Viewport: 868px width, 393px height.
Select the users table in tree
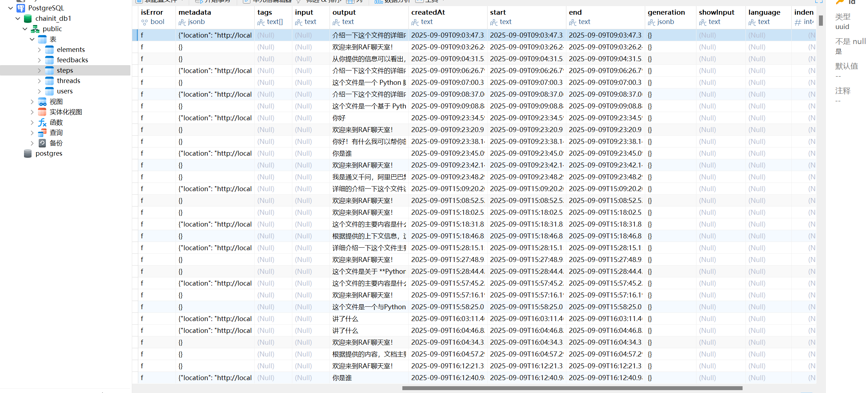[64, 91]
